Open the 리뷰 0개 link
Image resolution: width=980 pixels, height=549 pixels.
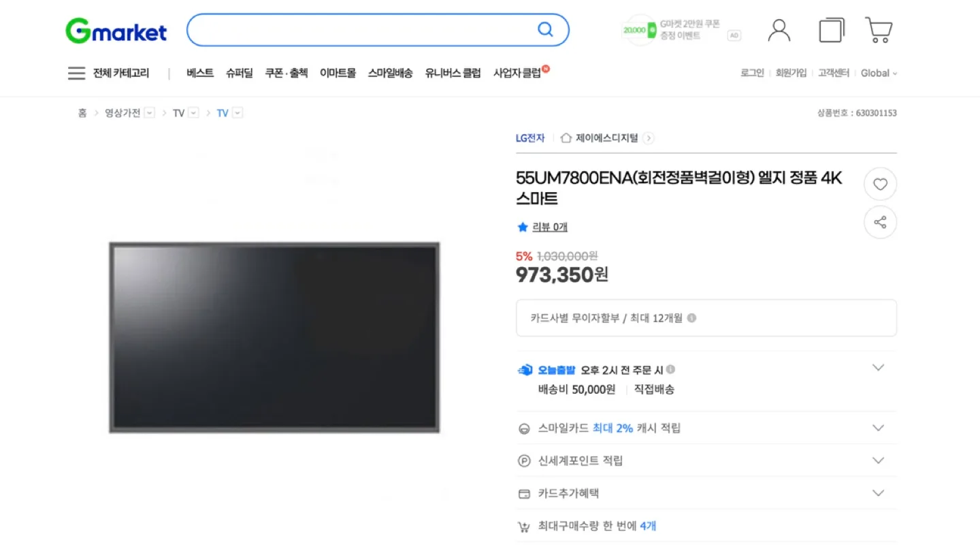pyautogui.click(x=550, y=227)
